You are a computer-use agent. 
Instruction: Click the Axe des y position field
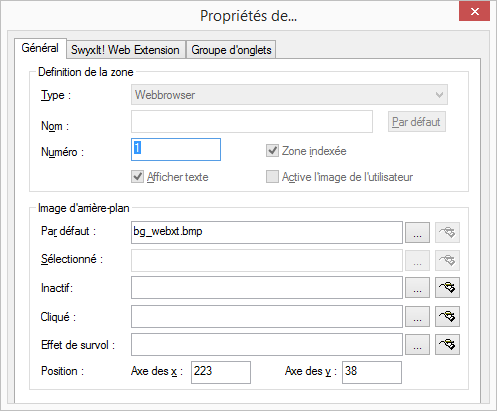372,372
